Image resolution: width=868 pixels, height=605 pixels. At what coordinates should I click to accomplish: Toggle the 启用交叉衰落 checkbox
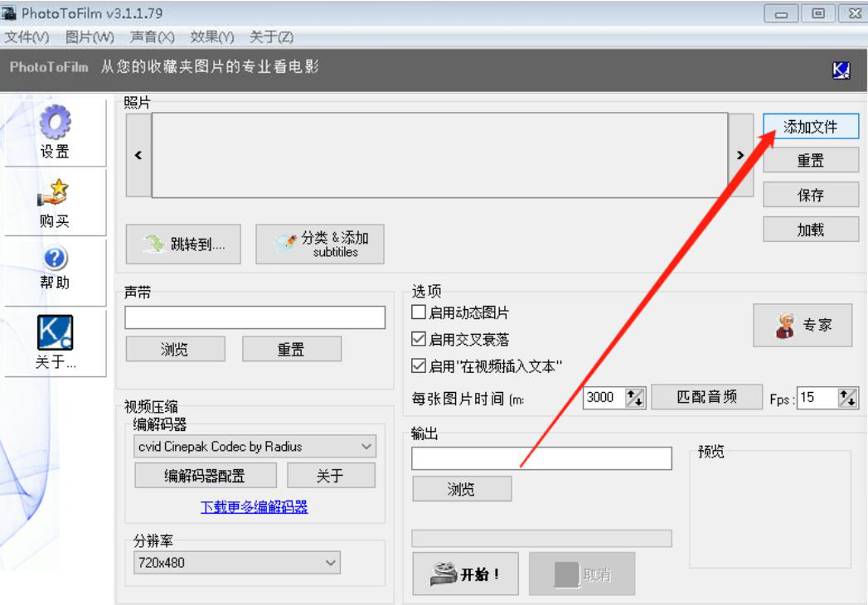pos(419,339)
